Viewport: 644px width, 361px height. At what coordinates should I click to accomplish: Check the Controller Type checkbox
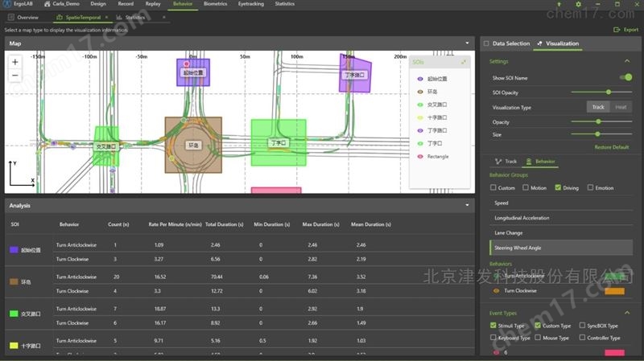point(582,338)
